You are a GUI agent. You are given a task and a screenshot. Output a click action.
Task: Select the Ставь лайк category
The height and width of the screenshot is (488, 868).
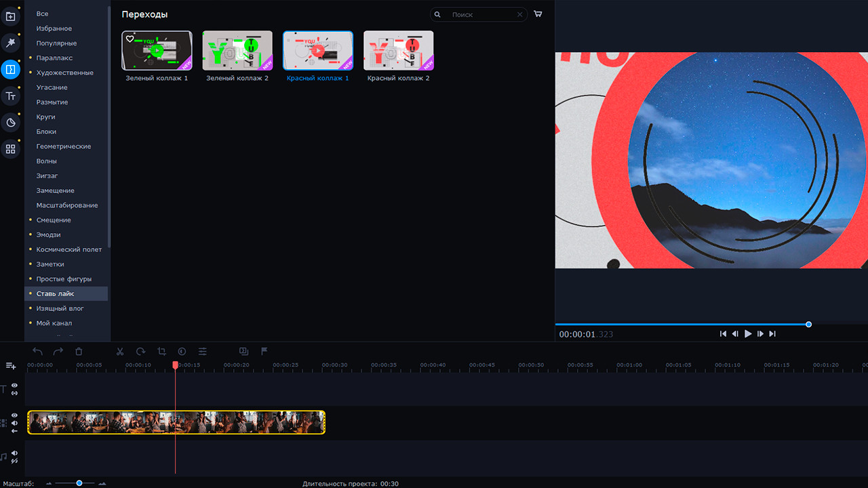coord(55,293)
